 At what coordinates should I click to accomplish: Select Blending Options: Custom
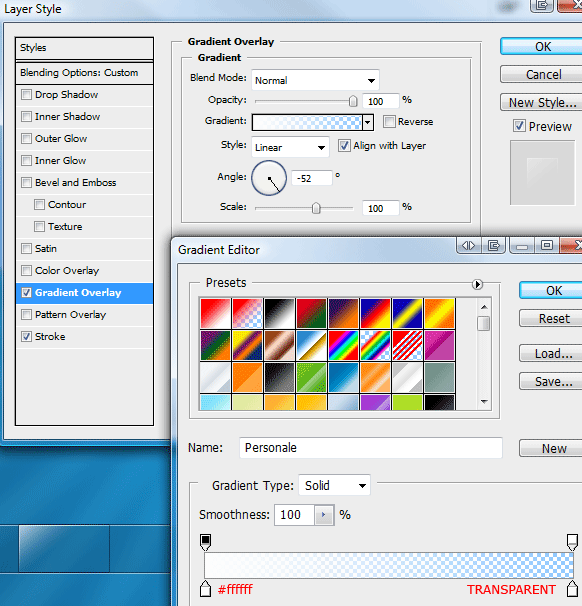tap(84, 73)
